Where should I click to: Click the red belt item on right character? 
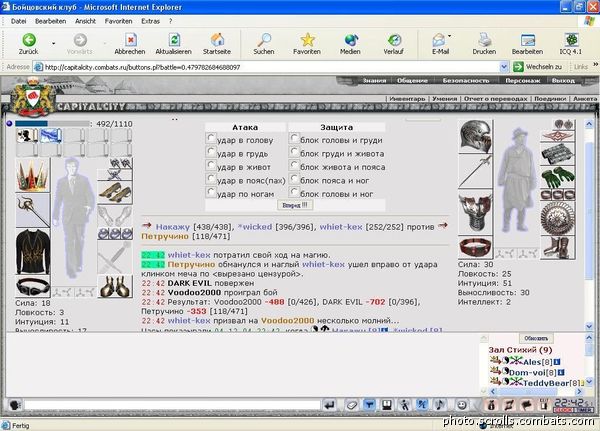coord(476,247)
